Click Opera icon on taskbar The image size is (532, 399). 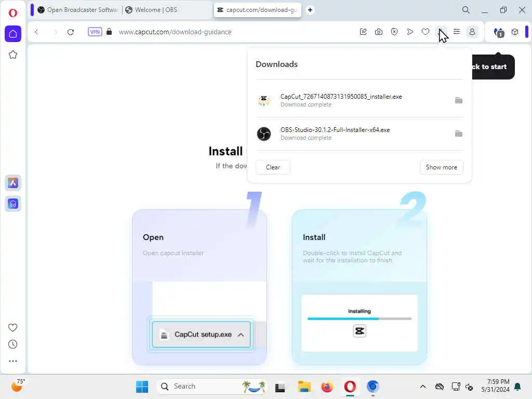350,387
